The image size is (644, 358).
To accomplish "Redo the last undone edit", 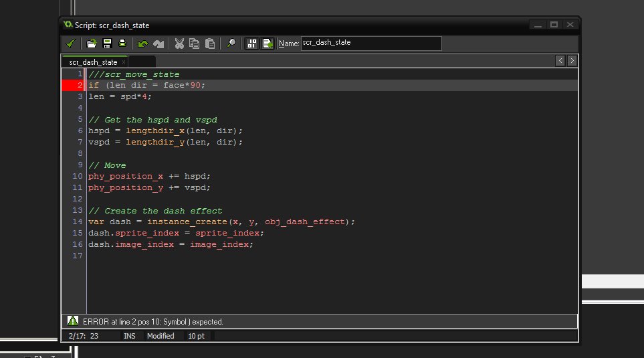I will pos(158,43).
